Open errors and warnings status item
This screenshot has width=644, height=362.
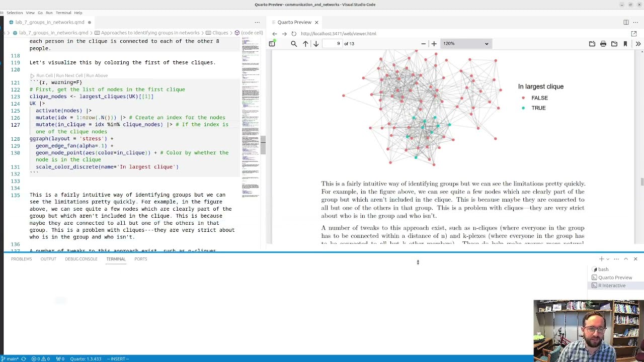click(x=41, y=359)
